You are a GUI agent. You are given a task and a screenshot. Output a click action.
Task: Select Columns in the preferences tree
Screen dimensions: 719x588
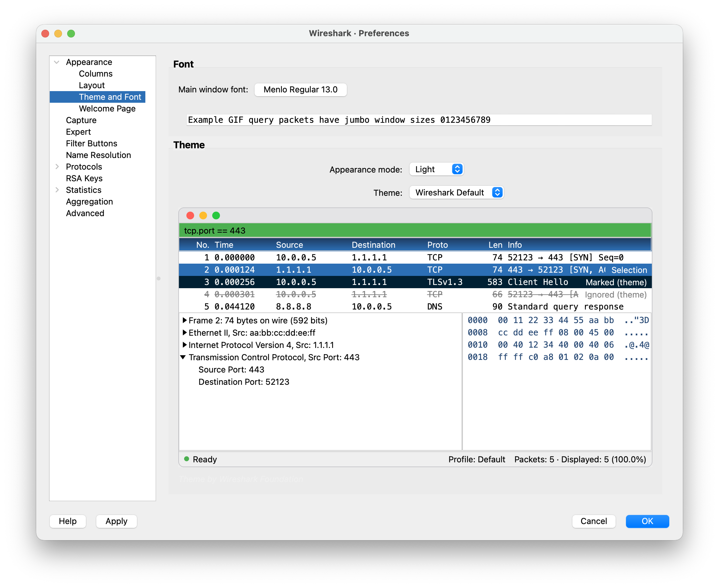pyautogui.click(x=96, y=74)
